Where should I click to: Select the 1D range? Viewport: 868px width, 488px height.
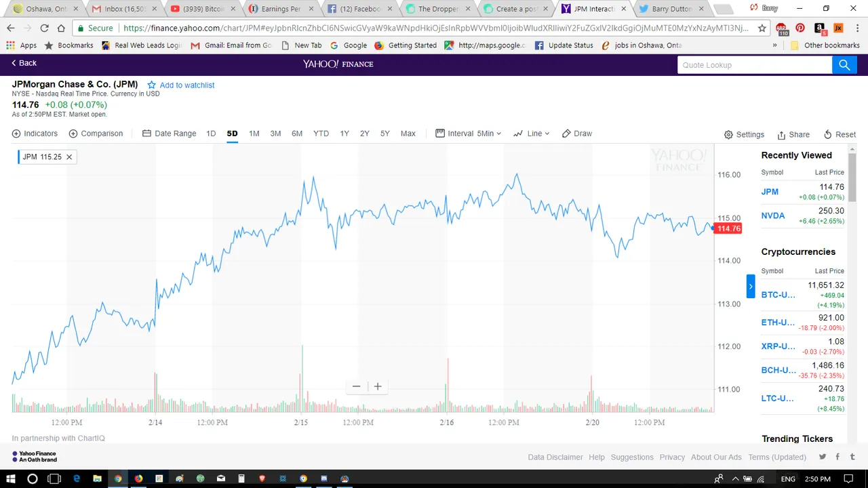tap(211, 134)
